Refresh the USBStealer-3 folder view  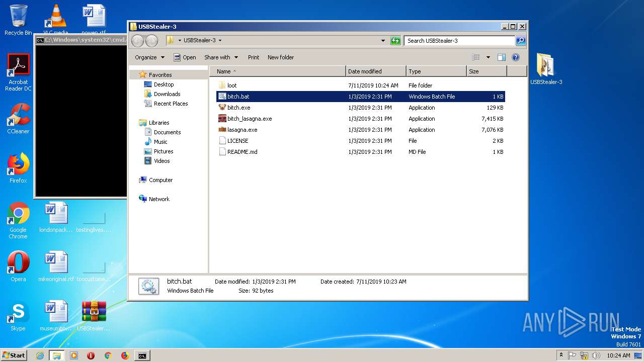click(395, 41)
